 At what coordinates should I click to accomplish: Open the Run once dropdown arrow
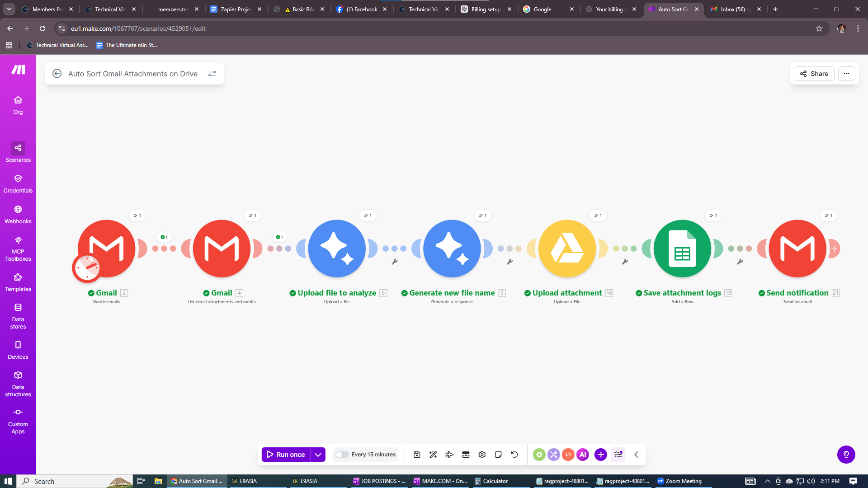coord(318,455)
